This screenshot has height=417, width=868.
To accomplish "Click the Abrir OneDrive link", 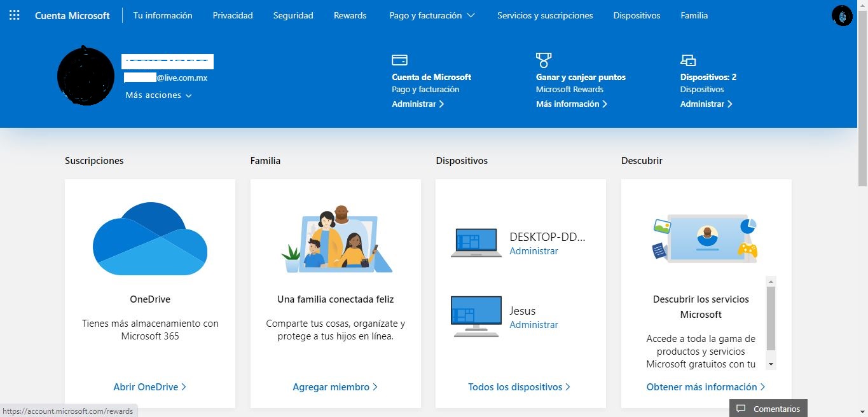I will coord(149,386).
